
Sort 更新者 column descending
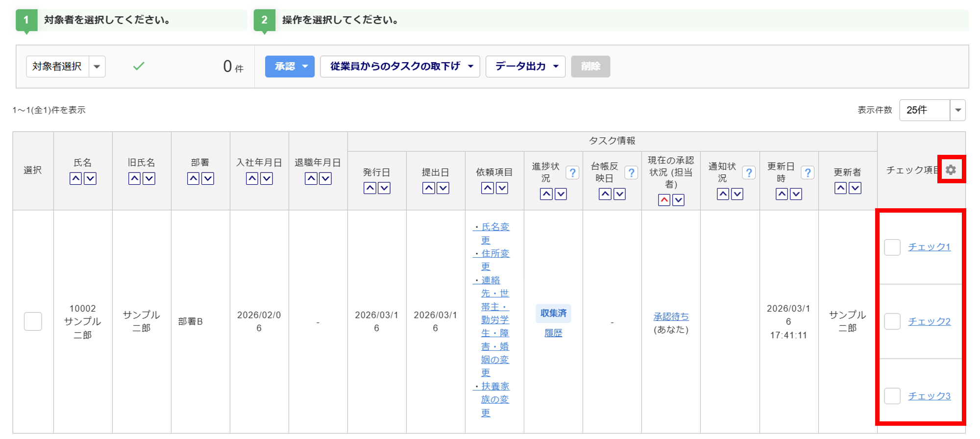click(855, 188)
